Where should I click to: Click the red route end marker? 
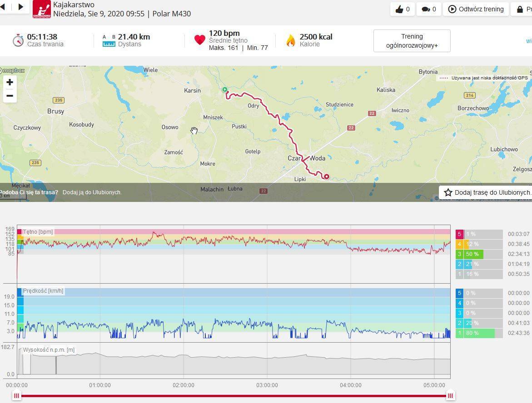(326, 177)
